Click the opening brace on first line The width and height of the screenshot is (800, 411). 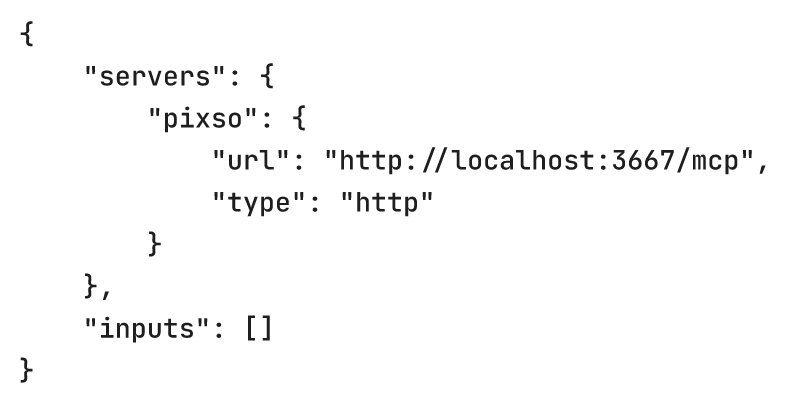pos(28,35)
